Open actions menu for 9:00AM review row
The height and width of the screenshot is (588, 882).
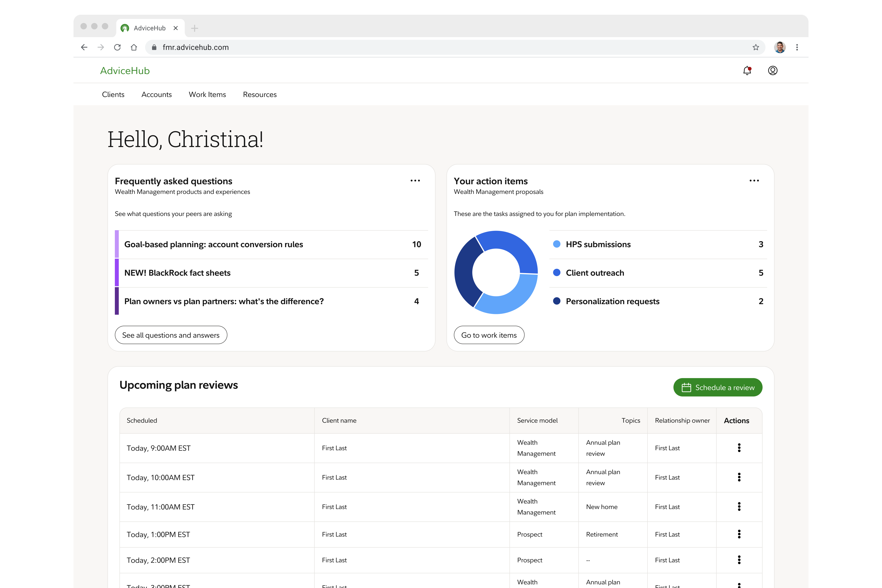pyautogui.click(x=739, y=448)
